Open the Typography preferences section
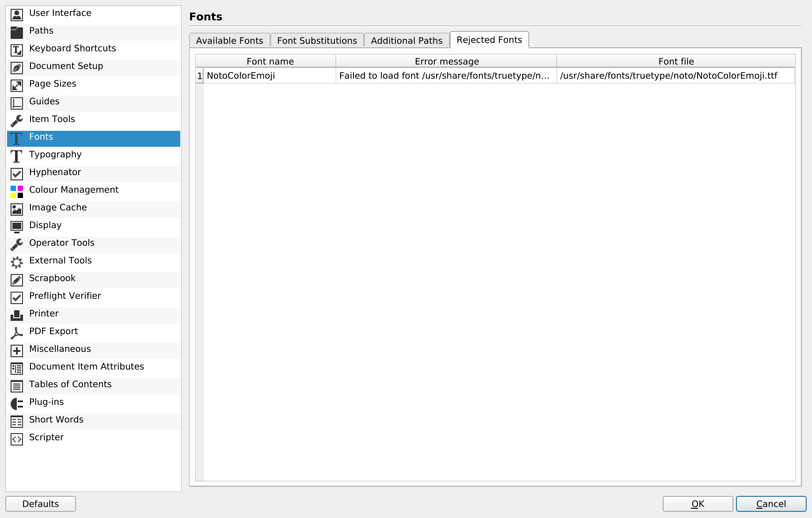 [x=55, y=155]
